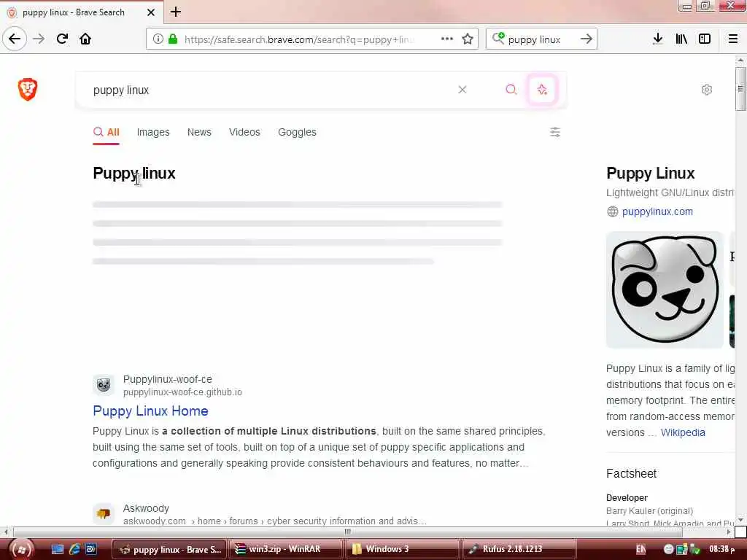
Task: Click the Askwoody result site name
Action: pyautogui.click(x=146, y=508)
